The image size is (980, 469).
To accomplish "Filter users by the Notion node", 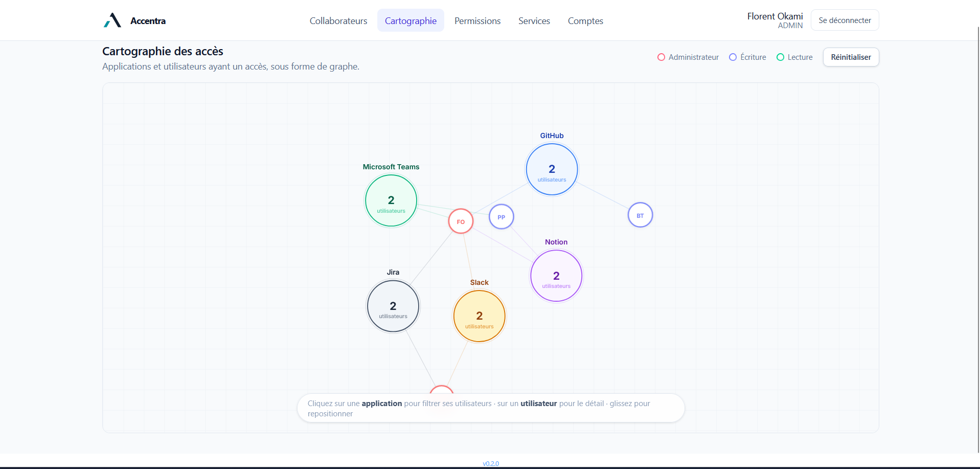I will pos(556,276).
